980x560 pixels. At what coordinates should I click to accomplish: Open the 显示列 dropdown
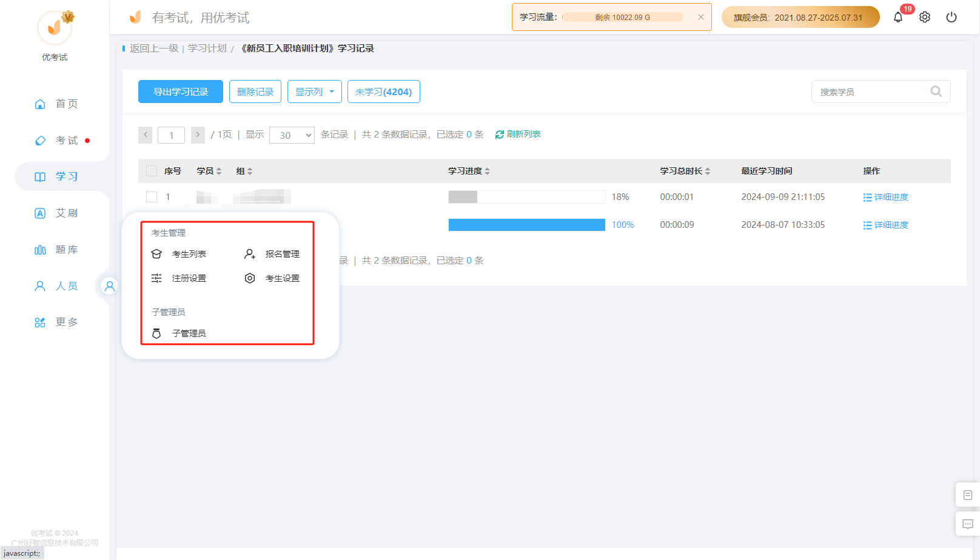tap(315, 92)
